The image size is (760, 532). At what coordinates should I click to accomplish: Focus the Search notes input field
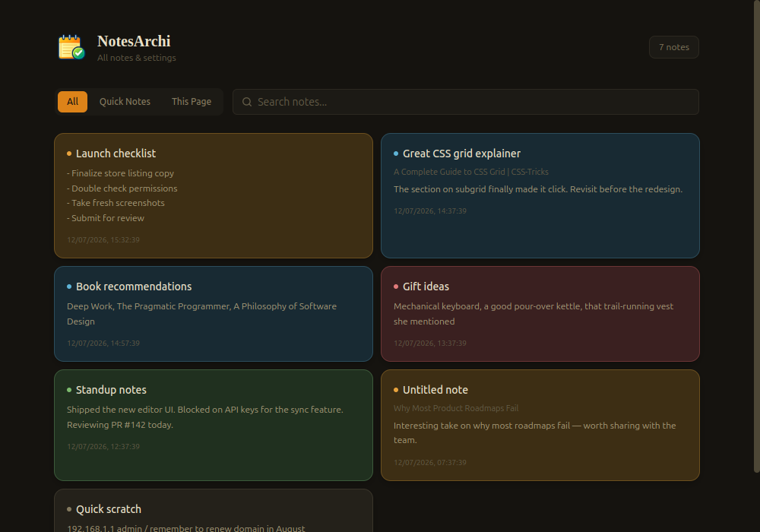pyautogui.click(x=465, y=102)
